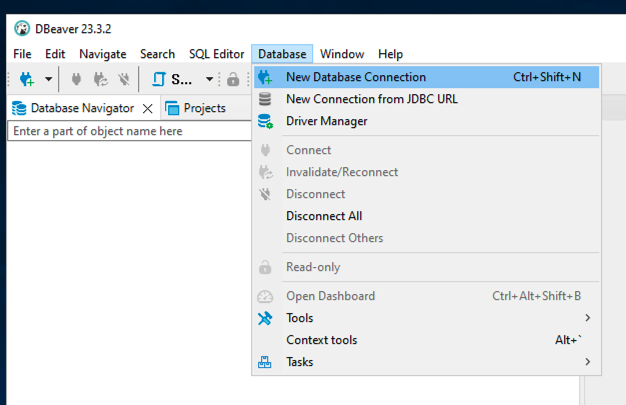Viewport: 626px width, 405px height.
Task: Open the SQL Editor menu
Action: [216, 54]
